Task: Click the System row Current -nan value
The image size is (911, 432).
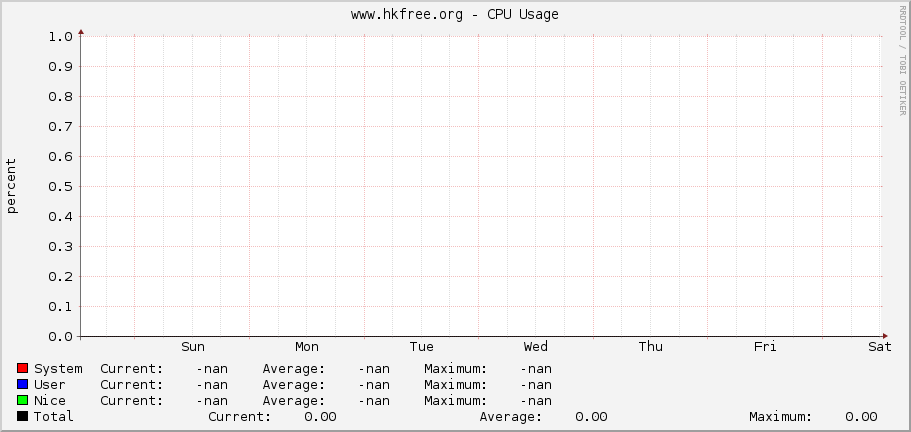Action: pos(212,369)
